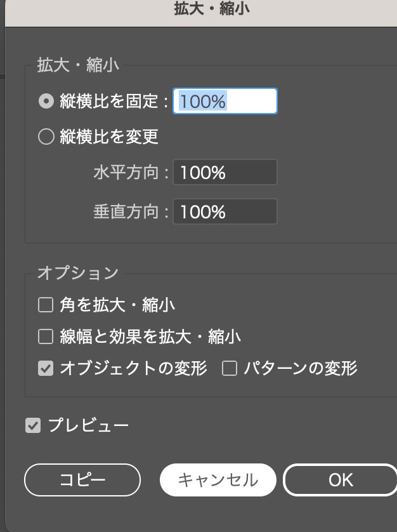Image resolution: width=397 pixels, height=532 pixels.
Task: Select the 縦横比を変更 radio button
Action: click(x=46, y=136)
